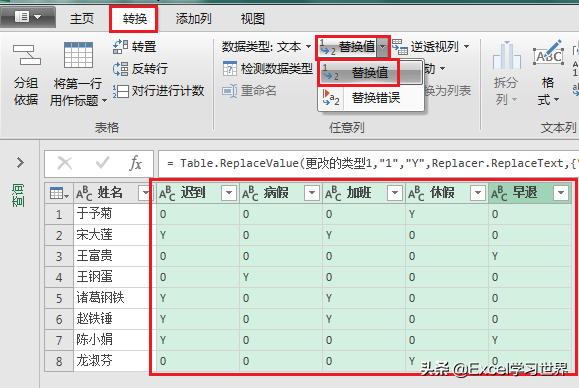Click the 姓名 column type icon
The height and width of the screenshot is (388, 579).
point(84,193)
